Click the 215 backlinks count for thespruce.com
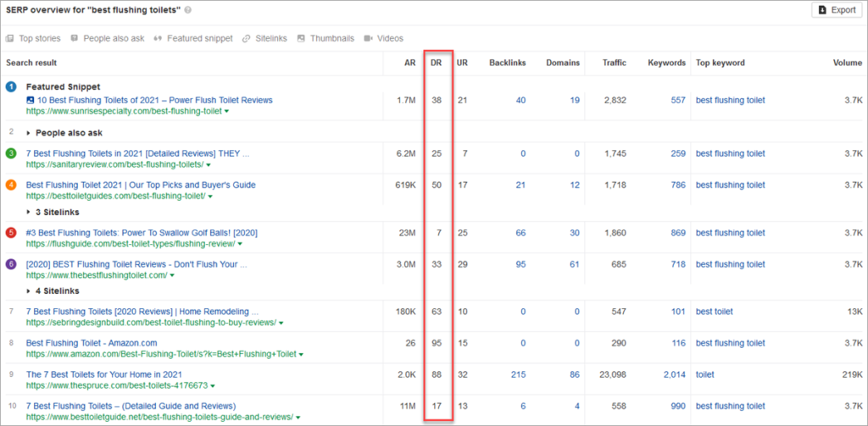Viewport: 868px width, 426px height. coord(517,374)
